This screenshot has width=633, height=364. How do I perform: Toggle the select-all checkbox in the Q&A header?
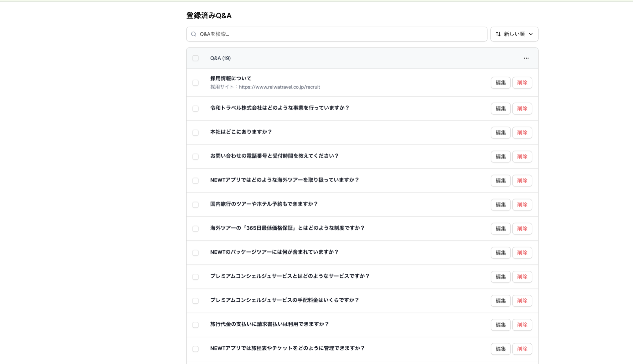tap(196, 58)
